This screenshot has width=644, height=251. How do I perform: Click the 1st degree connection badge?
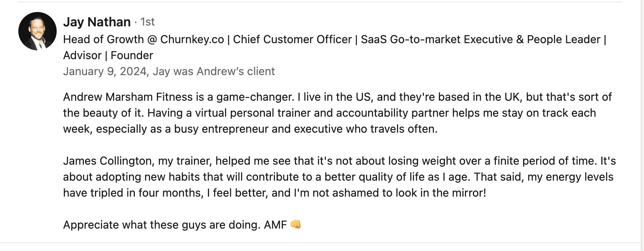147,22
